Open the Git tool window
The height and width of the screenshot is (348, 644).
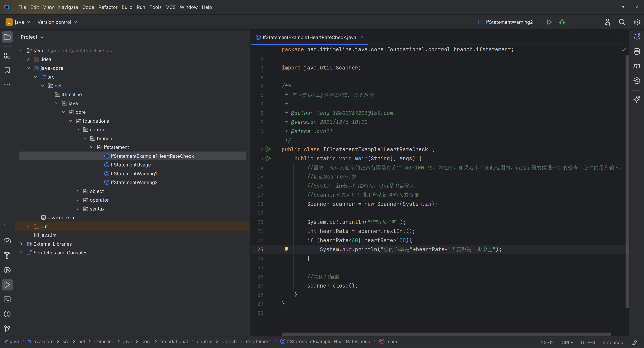[x=7, y=329]
